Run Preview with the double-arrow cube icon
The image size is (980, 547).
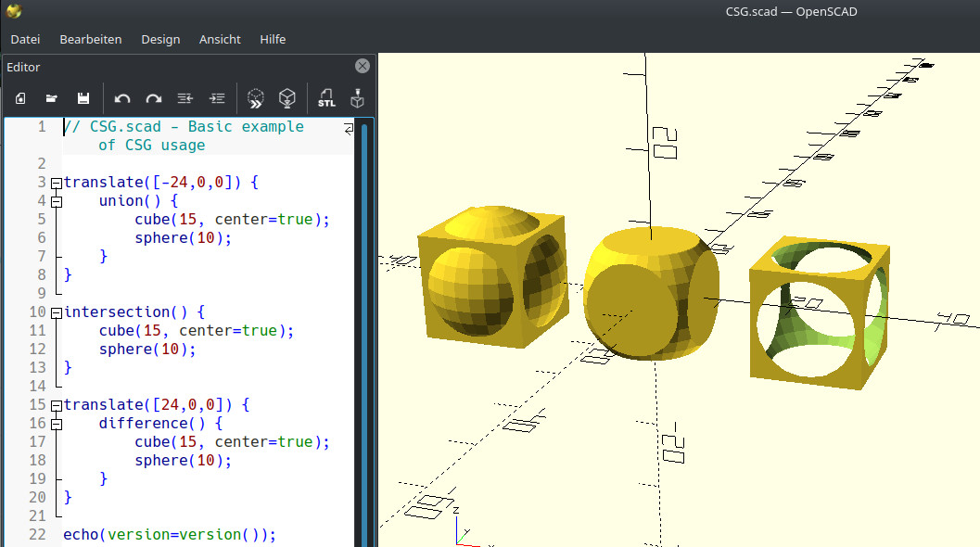[256, 98]
